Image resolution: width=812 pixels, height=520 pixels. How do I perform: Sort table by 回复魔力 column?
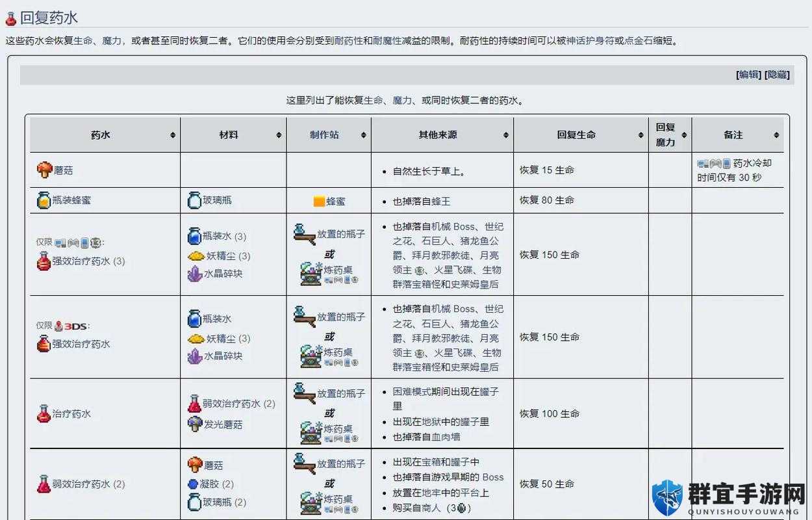[684, 135]
